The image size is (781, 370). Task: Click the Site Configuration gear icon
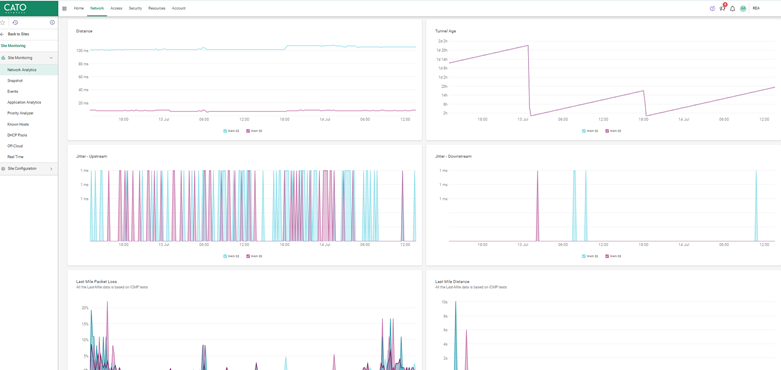[x=3, y=169]
